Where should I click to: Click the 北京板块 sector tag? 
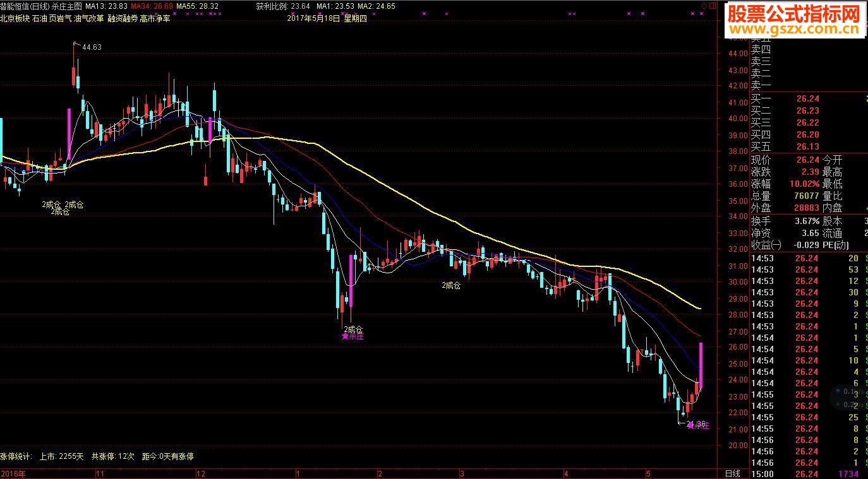point(15,18)
